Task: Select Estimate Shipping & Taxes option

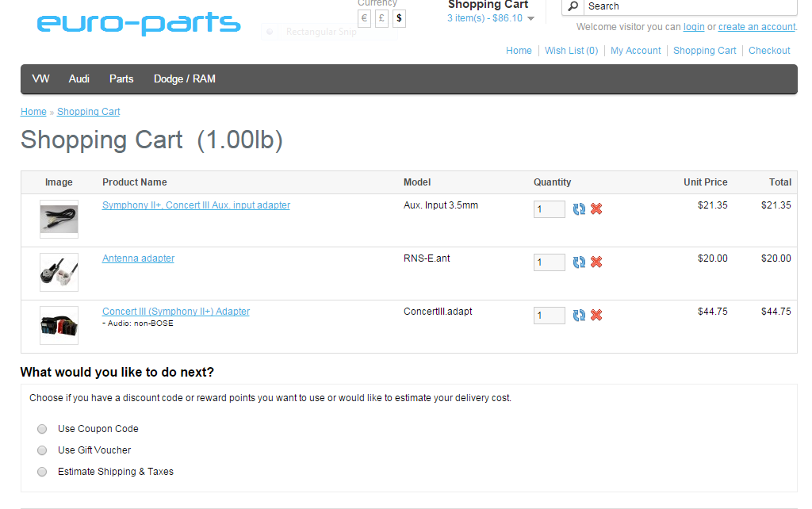Action: [x=42, y=472]
